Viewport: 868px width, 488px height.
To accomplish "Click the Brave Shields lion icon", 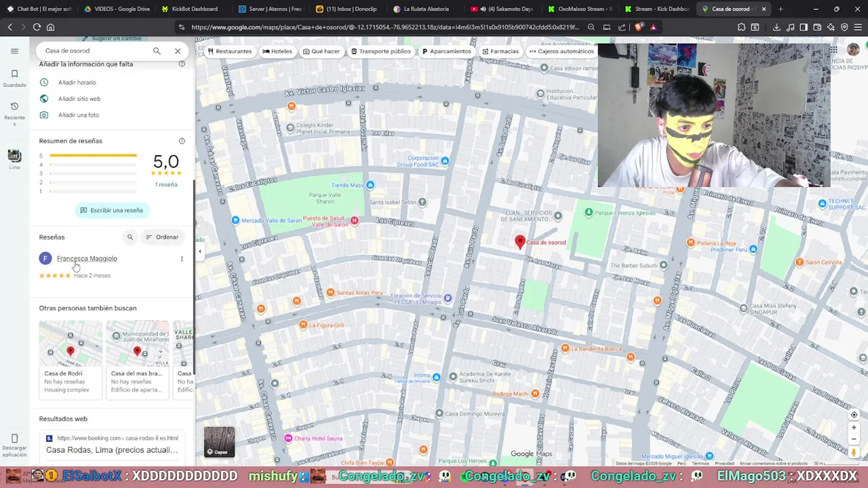I will pyautogui.click(x=639, y=27).
